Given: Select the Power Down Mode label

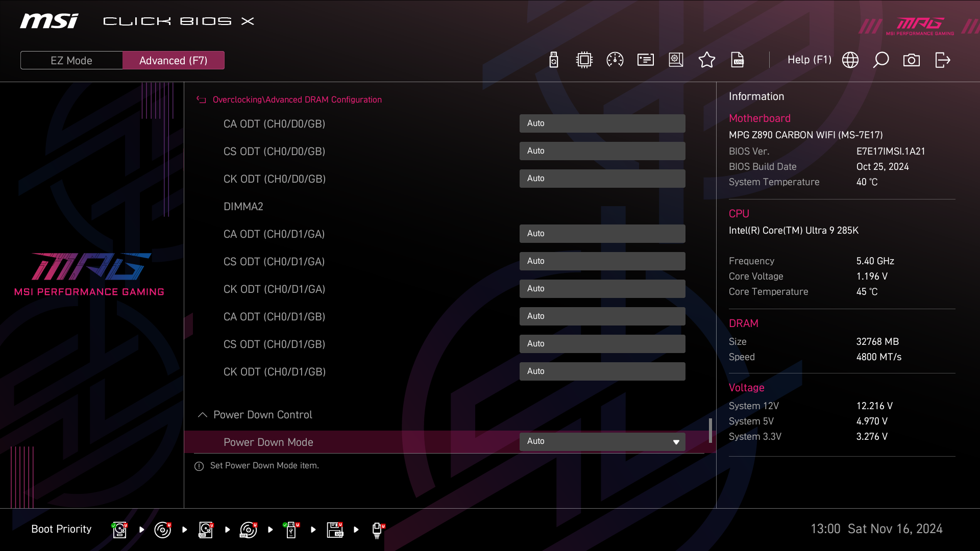Looking at the screenshot, I should 268,442.
